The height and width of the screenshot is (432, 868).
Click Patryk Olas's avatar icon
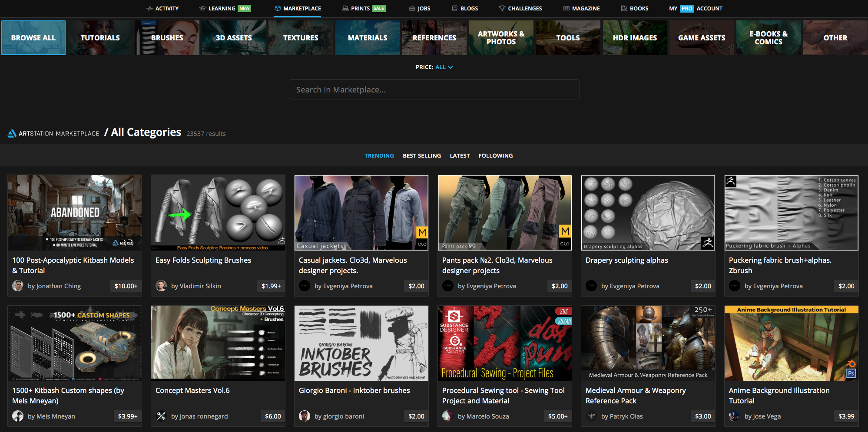591,416
